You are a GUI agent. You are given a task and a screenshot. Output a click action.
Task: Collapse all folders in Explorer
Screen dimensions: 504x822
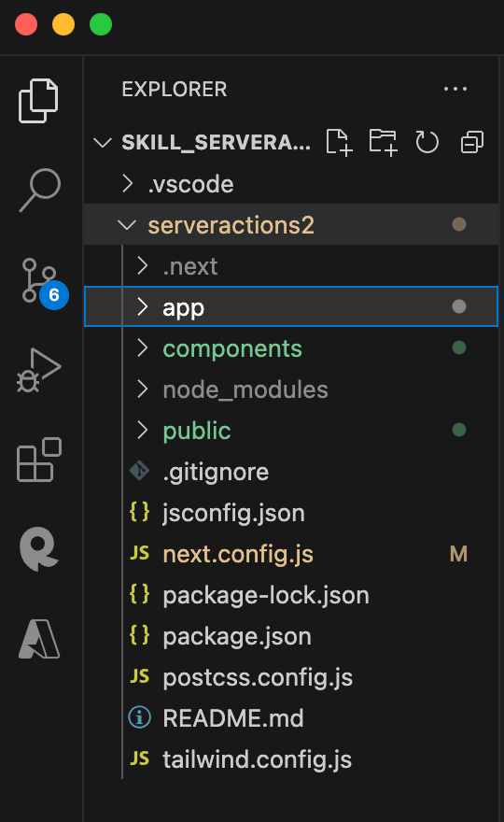[x=471, y=142]
